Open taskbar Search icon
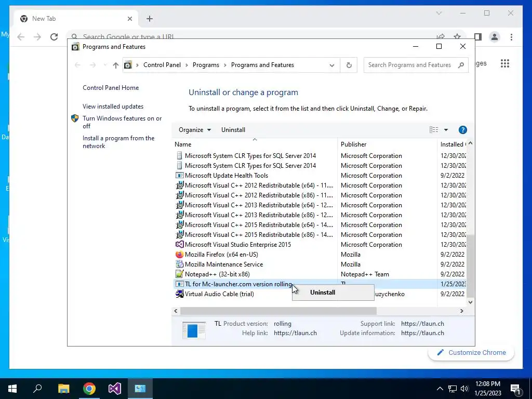 (x=37, y=389)
